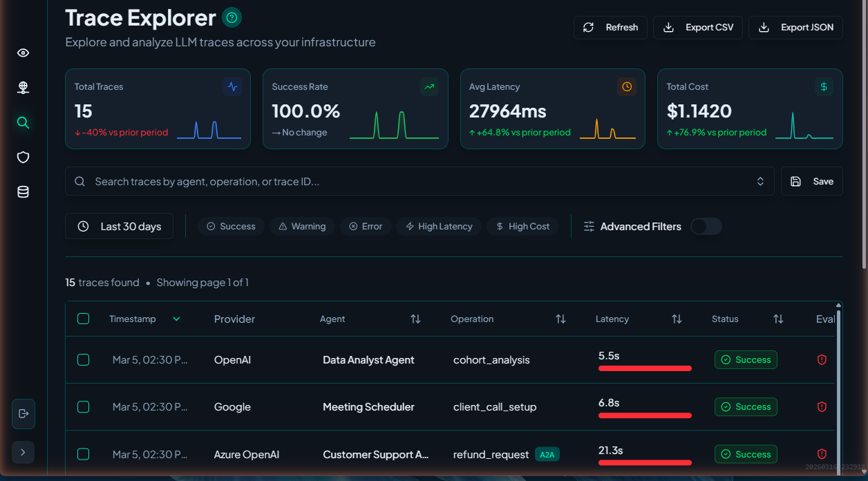Screen dimensions: 868x481
Task: Open the Last 30 days time range dropdown
Action: click(x=119, y=227)
